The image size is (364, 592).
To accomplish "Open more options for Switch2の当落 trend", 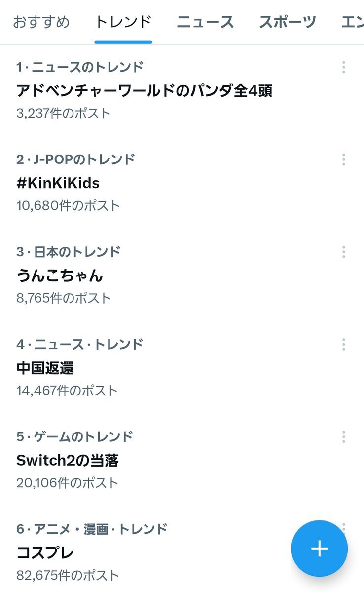I will (x=343, y=436).
